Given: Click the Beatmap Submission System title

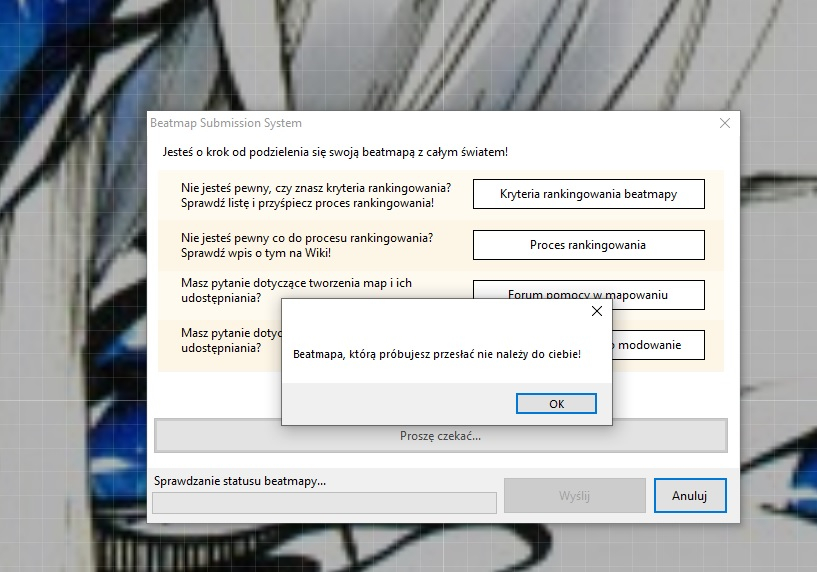Looking at the screenshot, I should click(226, 123).
